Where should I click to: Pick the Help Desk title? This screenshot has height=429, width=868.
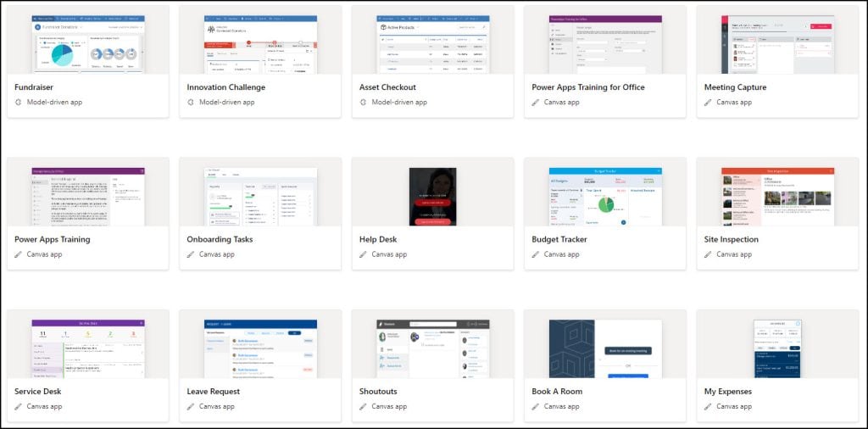click(x=378, y=240)
